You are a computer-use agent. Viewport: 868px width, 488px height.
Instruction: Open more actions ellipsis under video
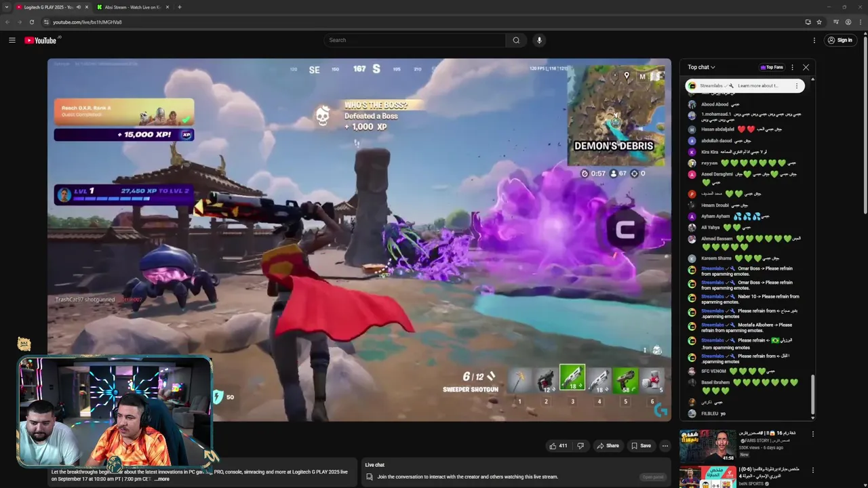[665, 445]
